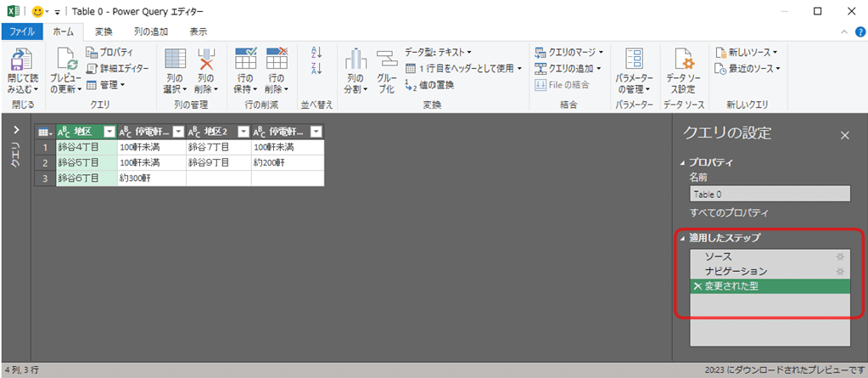Collapse the ribbon with the caret icon
868x378 pixels.
point(844,32)
